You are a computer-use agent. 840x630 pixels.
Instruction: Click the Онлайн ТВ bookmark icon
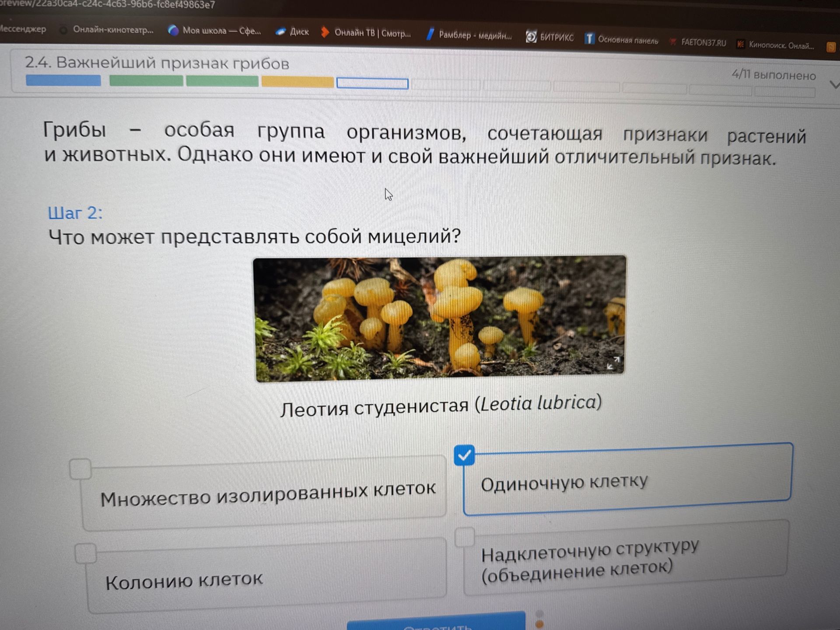[325, 32]
